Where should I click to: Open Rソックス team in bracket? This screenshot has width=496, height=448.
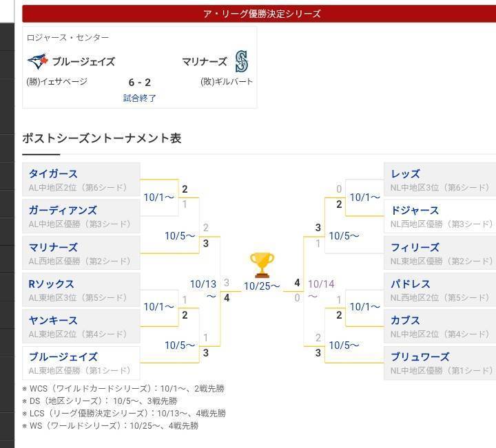coord(52,284)
